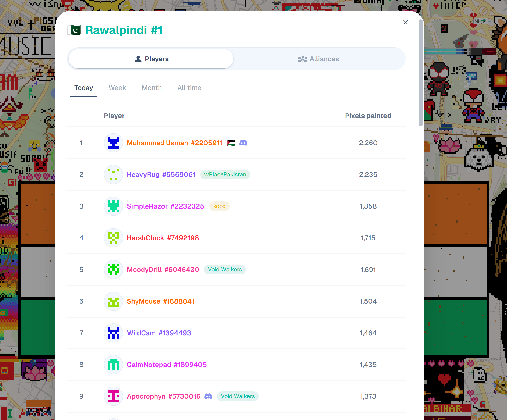The height and width of the screenshot is (420, 507).
Task: Click Muhammad Usman's blue avatar icon
Action: coord(113,143)
